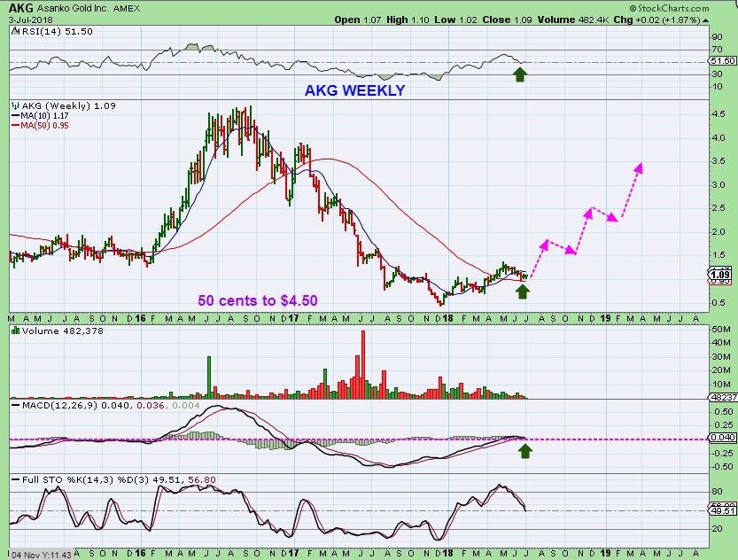Screen dimensions: 738x560
Task: Click the chart date 3-Jul-2018
Action: (x=31, y=20)
